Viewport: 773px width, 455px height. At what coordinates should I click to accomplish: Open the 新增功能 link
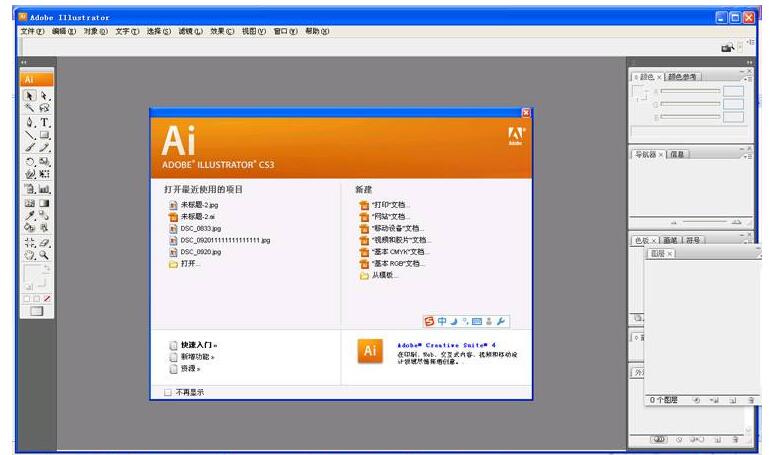point(192,357)
